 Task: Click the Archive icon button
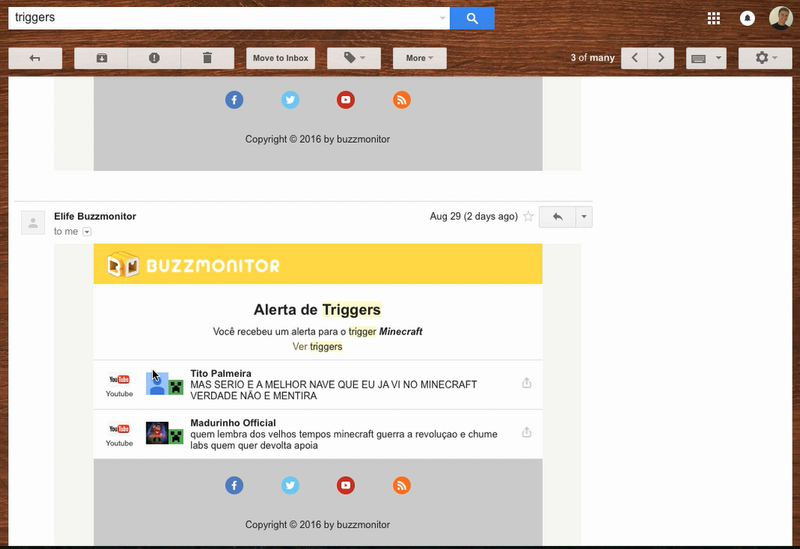click(x=101, y=58)
